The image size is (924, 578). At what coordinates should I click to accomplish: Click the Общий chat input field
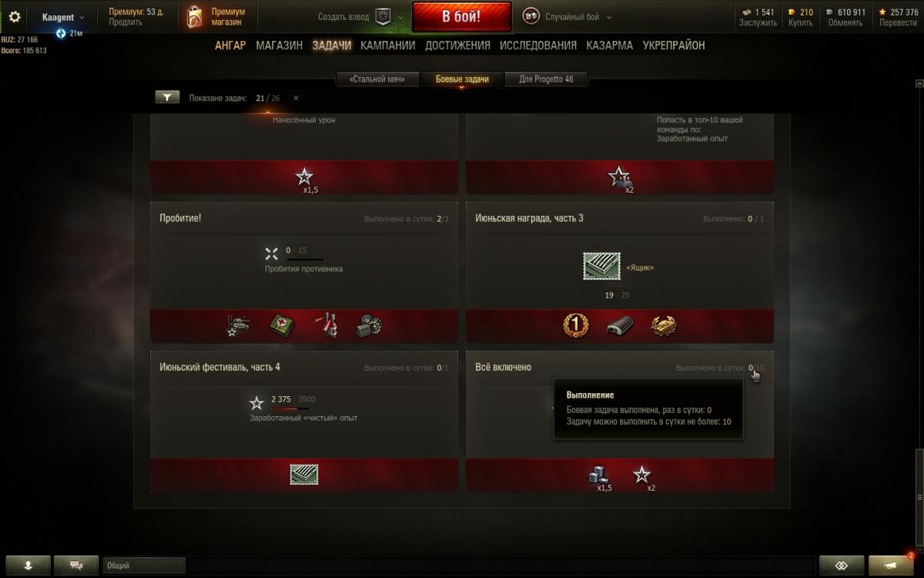pyautogui.click(x=144, y=566)
